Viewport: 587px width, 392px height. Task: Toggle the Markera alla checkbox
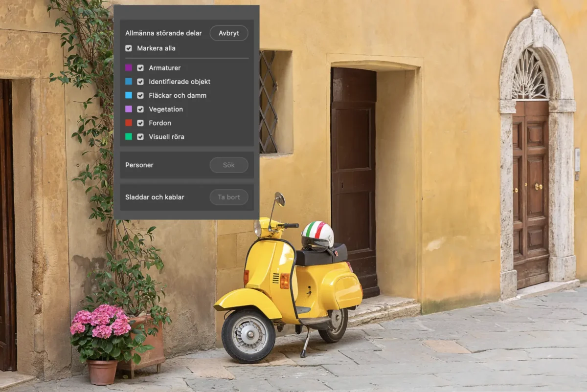(129, 48)
